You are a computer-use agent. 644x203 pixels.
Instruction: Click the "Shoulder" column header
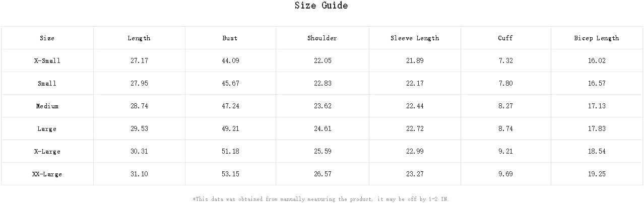tap(322, 38)
